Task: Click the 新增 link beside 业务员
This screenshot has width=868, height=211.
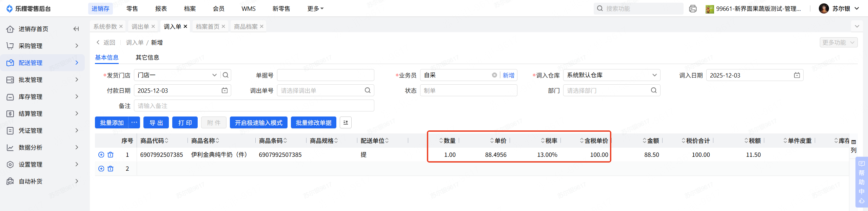Action: coord(508,75)
